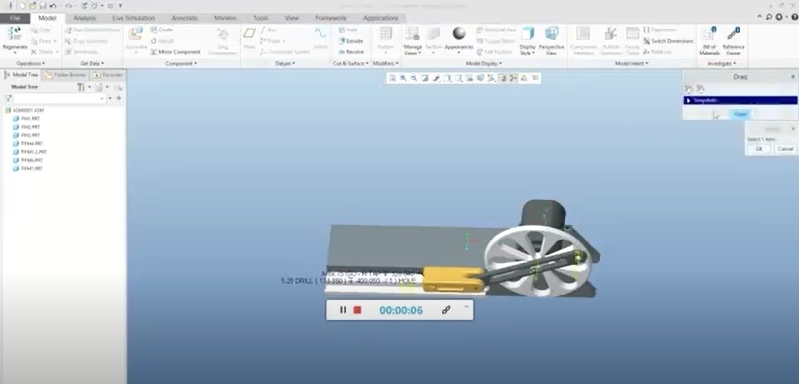Click the Perspective View icon
799x384 pixels.
(551, 34)
